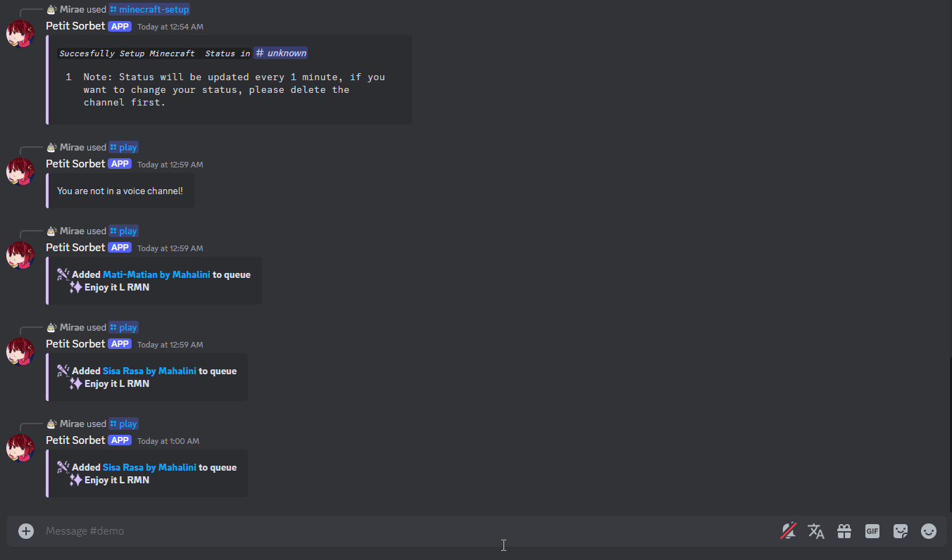Click the translate text icon
The width and height of the screenshot is (952, 560).
[816, 531]
